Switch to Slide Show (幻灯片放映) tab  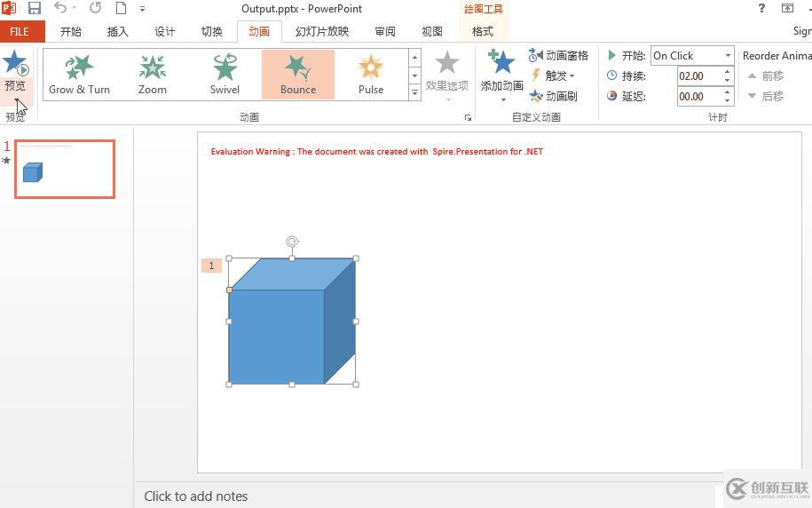tap(322, 32)
